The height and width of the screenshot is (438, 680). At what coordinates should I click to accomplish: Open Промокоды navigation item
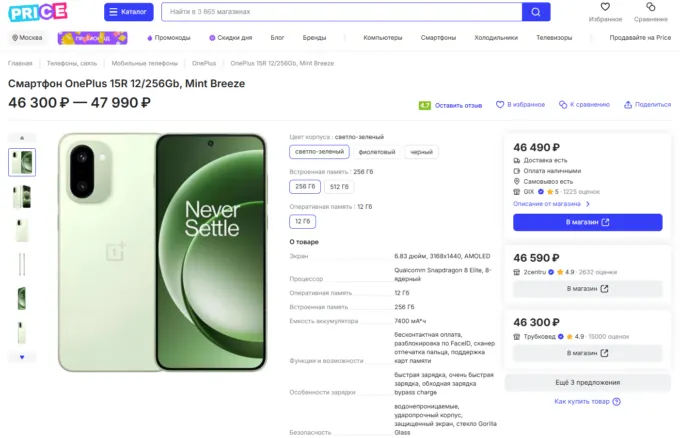[169, 38]
